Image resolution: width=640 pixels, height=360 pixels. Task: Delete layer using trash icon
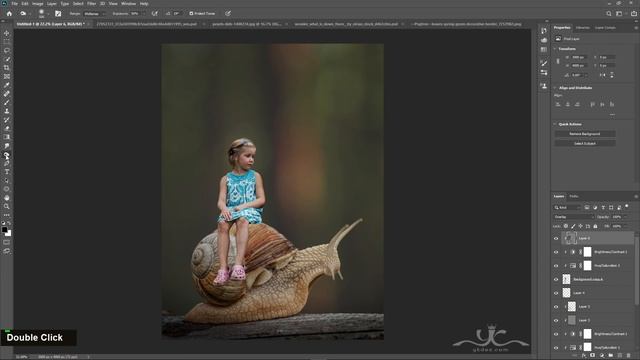[629, 356]
